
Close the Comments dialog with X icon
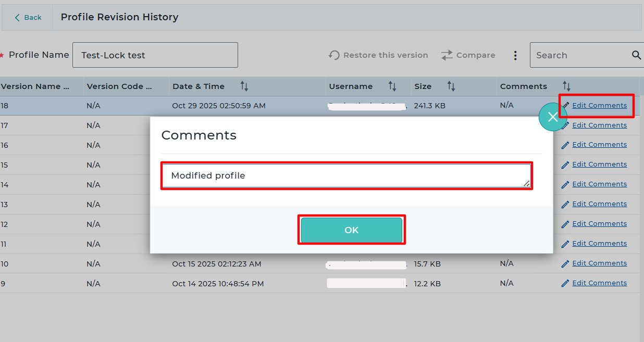(x=552, y=117)
